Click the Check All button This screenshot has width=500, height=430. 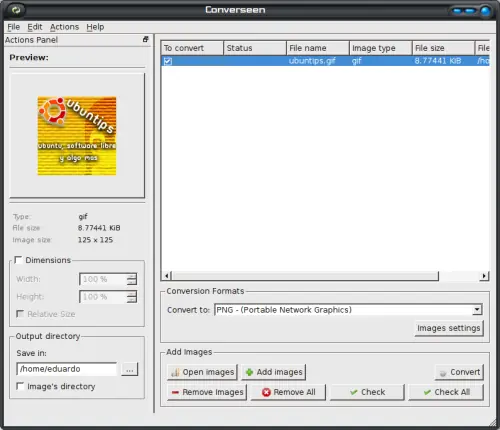coord(446,392)
